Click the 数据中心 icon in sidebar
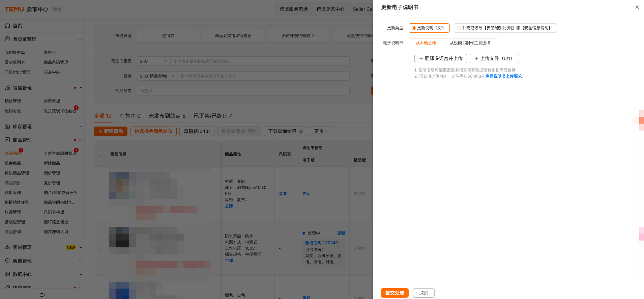644x299 pixels. [x=7, y=274]
